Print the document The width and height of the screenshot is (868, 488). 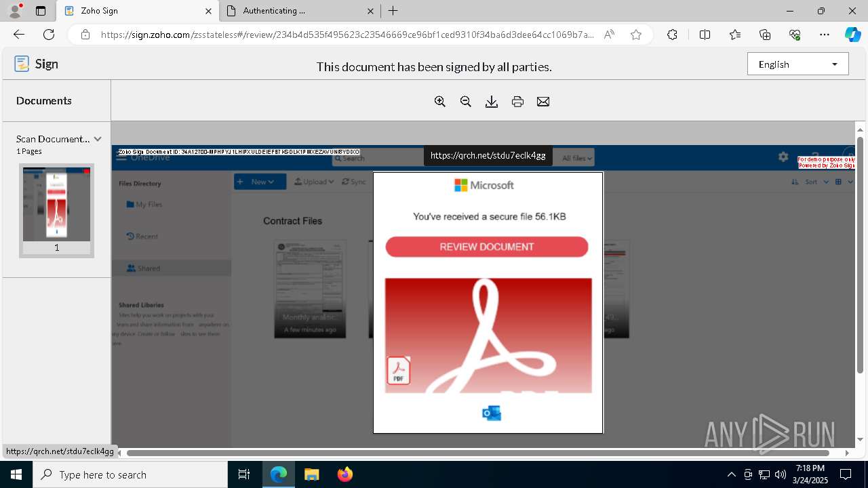point(517,102)
